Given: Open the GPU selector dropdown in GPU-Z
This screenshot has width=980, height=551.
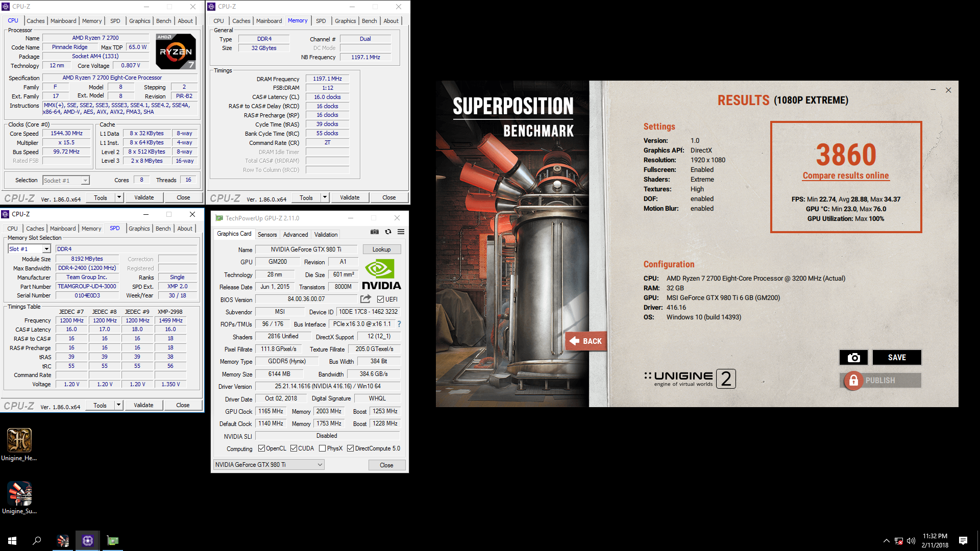Looking at the screenshot, I should click(268, 465).
